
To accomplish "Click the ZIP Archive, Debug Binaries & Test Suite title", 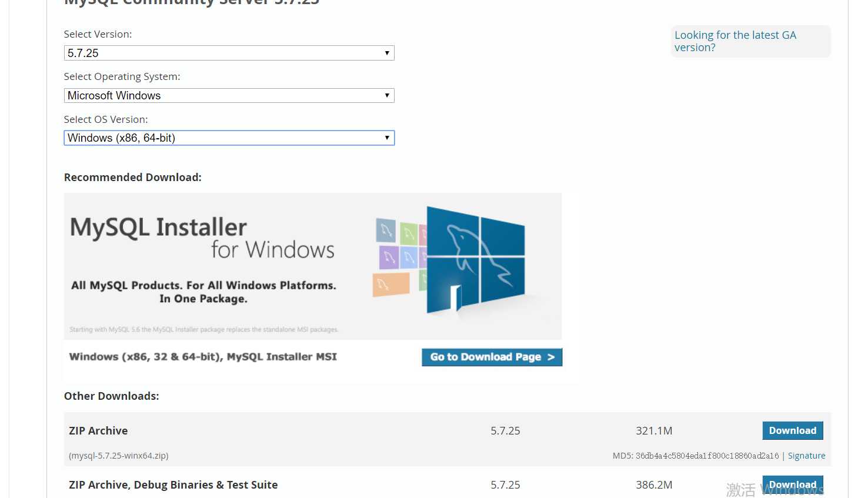I will 173,484.
